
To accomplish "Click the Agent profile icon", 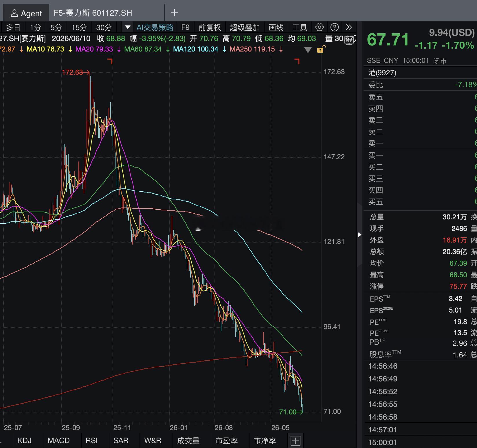I will (x=14, y=13).
